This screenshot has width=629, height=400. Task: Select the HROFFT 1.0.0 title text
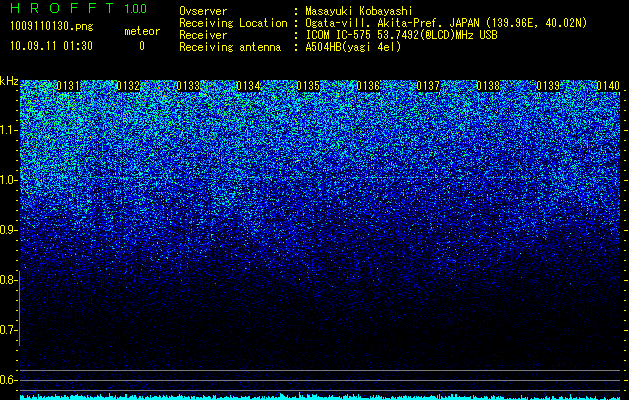(78, 8)
